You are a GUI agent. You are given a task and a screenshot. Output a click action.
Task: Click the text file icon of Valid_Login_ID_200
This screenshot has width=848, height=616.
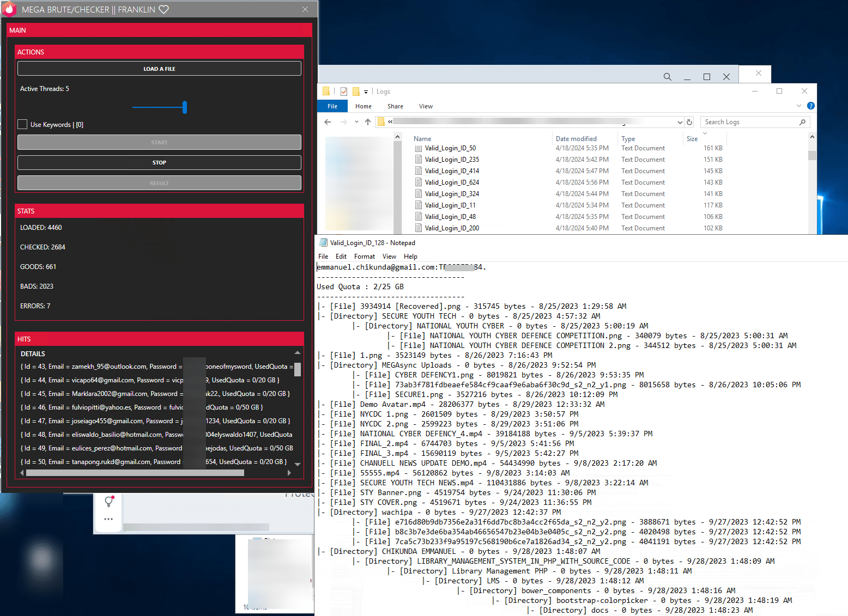click(419, 228)
